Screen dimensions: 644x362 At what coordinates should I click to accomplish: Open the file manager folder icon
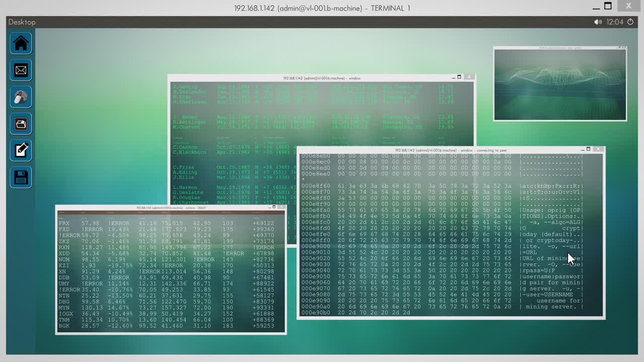coord(21,124)
